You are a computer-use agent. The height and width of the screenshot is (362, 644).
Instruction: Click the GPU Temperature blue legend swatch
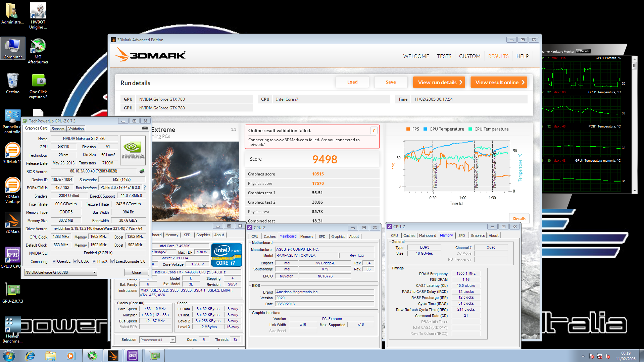tap(425, 129)
